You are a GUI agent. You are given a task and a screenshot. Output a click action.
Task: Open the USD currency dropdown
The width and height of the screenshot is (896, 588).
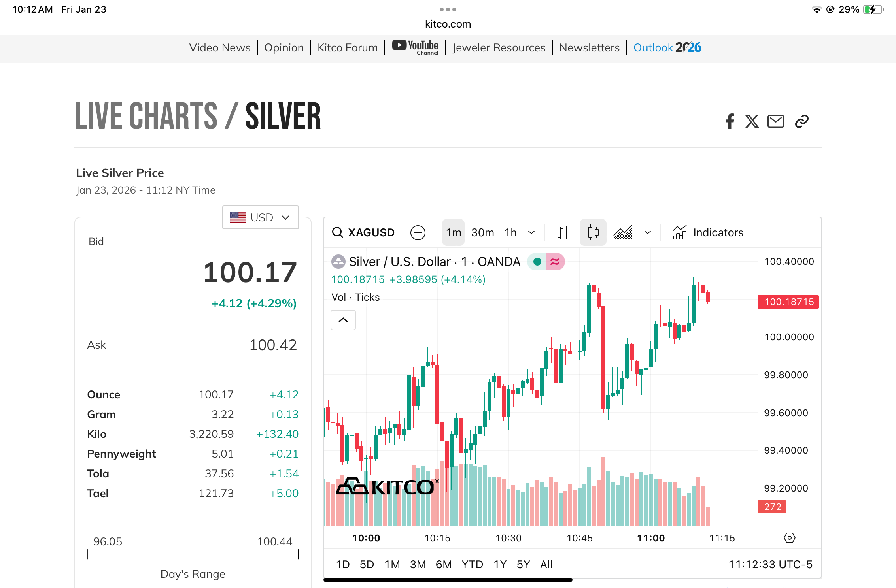(261, 217)
